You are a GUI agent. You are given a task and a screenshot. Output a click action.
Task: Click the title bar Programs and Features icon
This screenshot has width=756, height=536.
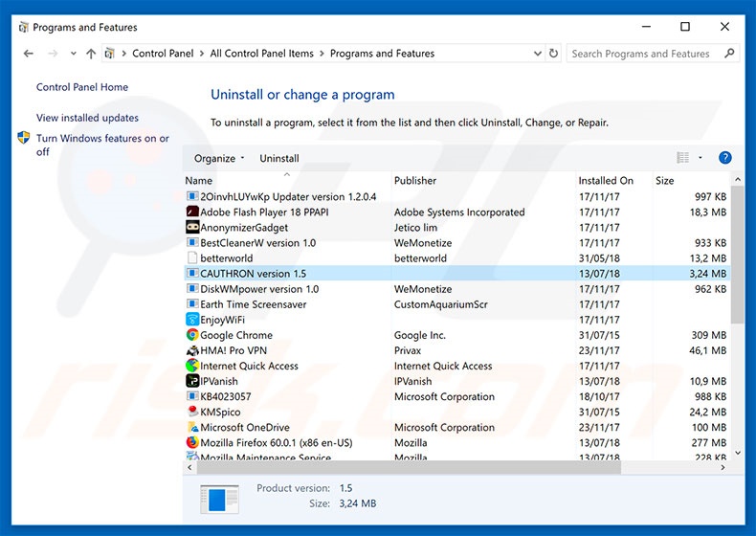[23, 28]
